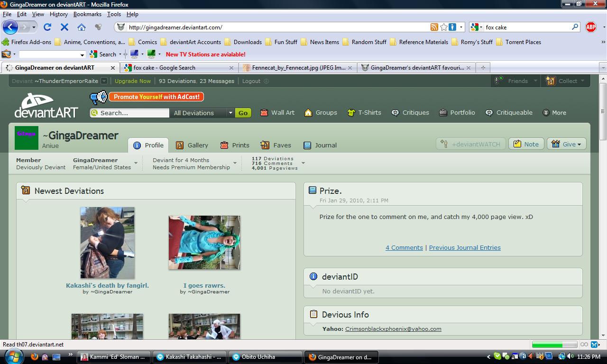Viewport: 607px width, 364px height.
Task: Open the Collect dropdown
Action: point(565,81)
